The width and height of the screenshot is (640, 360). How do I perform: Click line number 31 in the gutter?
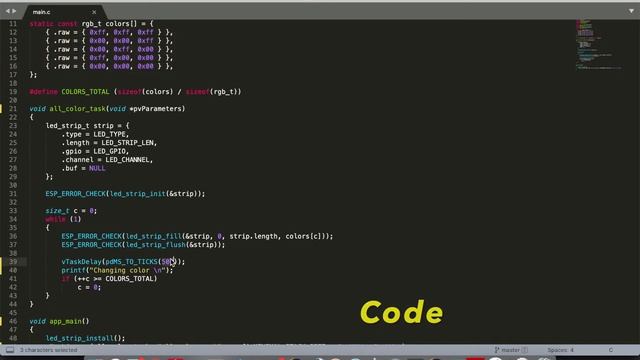click(x=13, y=194)
